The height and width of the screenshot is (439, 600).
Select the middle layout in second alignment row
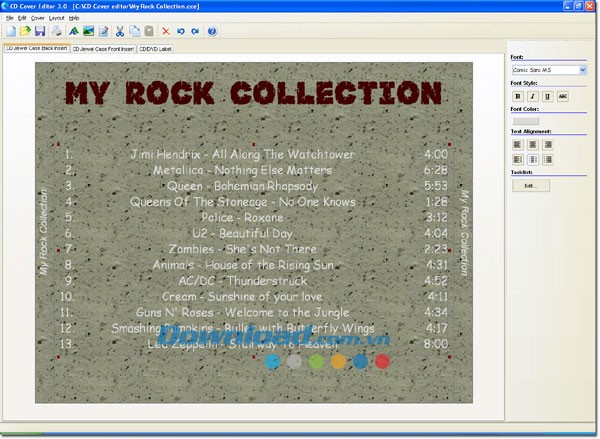tap(532, 159)
